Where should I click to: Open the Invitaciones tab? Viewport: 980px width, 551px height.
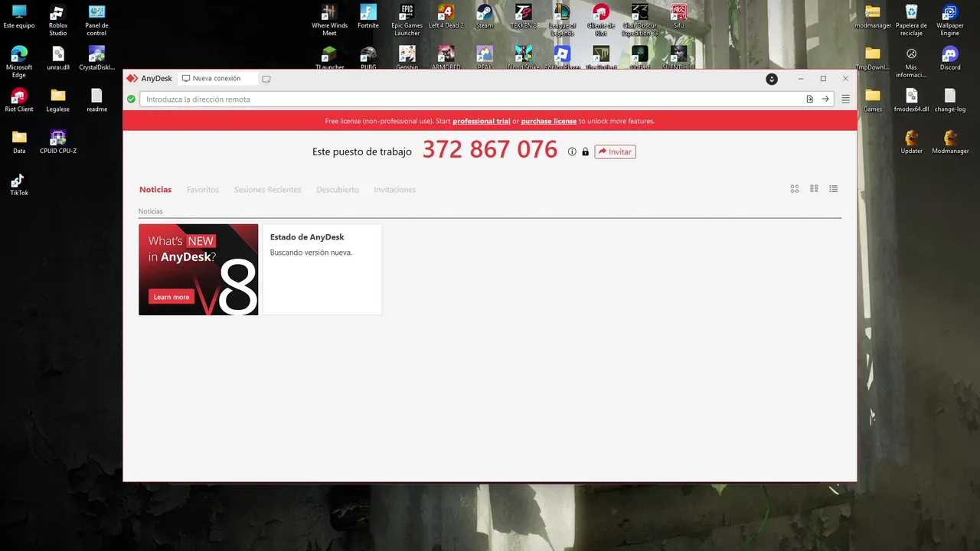tap(395, 190)
